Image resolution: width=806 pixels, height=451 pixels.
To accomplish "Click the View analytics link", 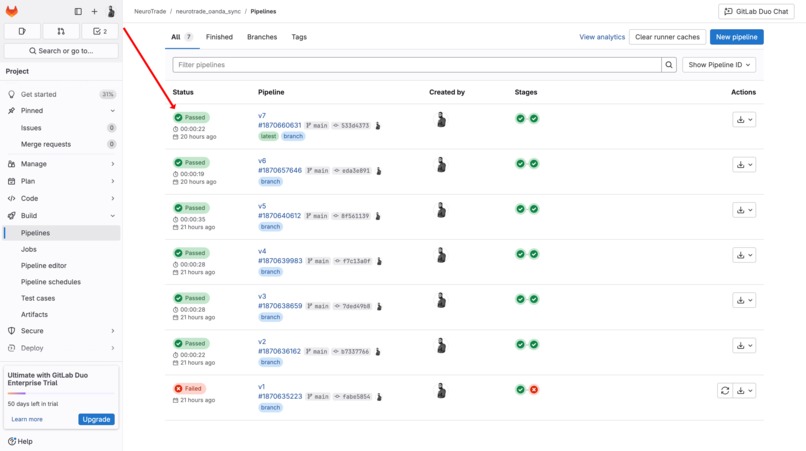I will 602,37.
